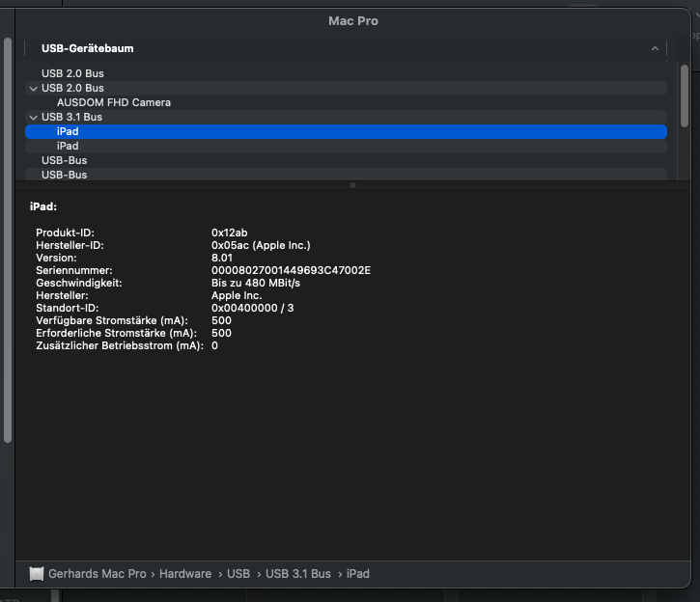
Task: Select the last USB-Bus row
Action: (346, 175)
